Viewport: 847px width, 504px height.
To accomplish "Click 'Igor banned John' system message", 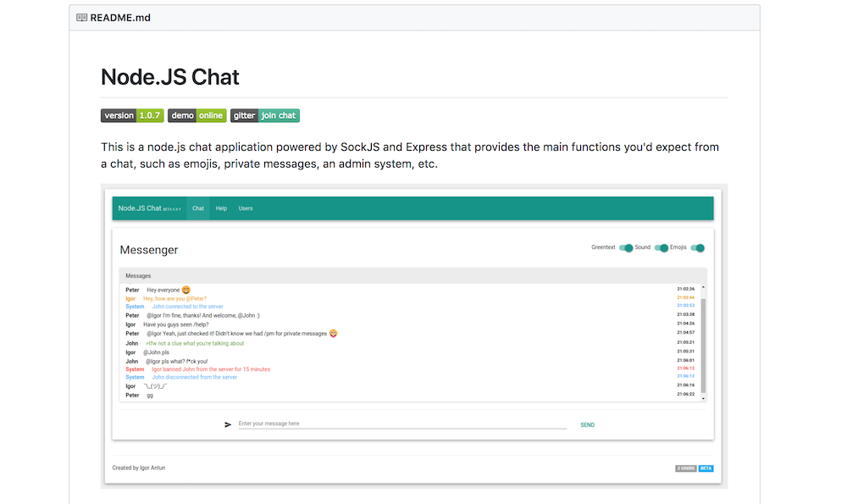I will point(211,369).
